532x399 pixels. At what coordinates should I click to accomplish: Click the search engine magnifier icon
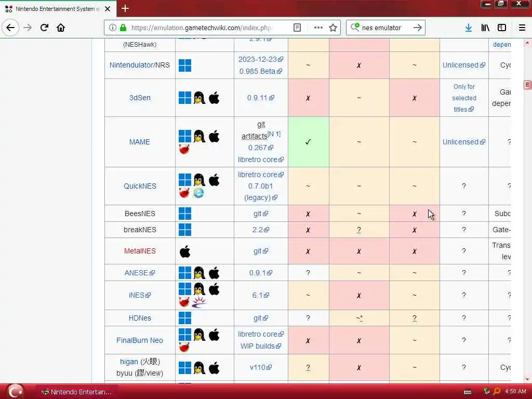coord(355,27)
